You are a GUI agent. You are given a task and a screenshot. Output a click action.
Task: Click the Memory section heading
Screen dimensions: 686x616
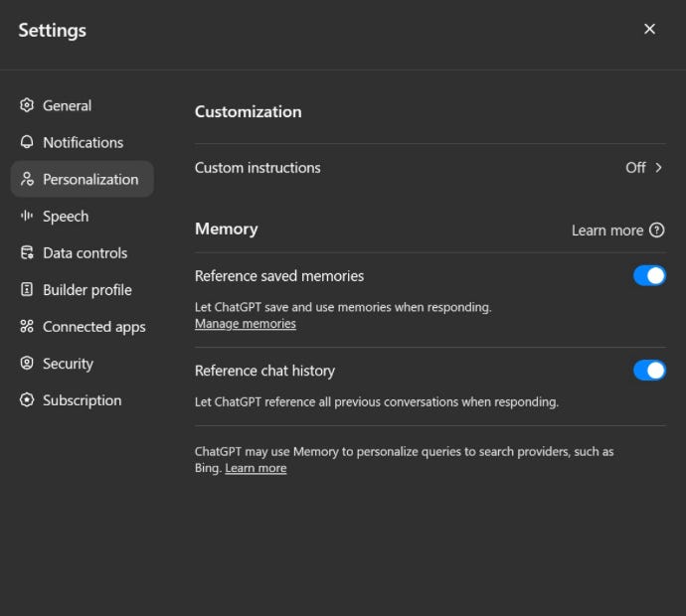coord(227,229)
